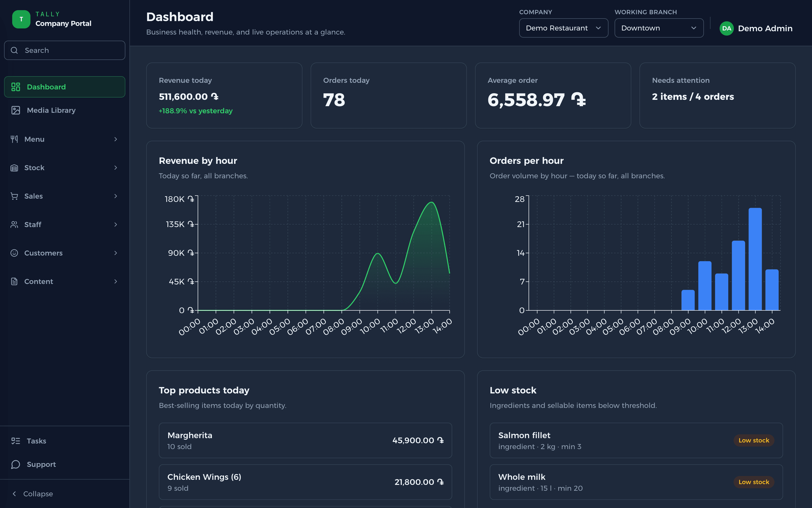Expand the Staff section chevron

tap(116, 225)
